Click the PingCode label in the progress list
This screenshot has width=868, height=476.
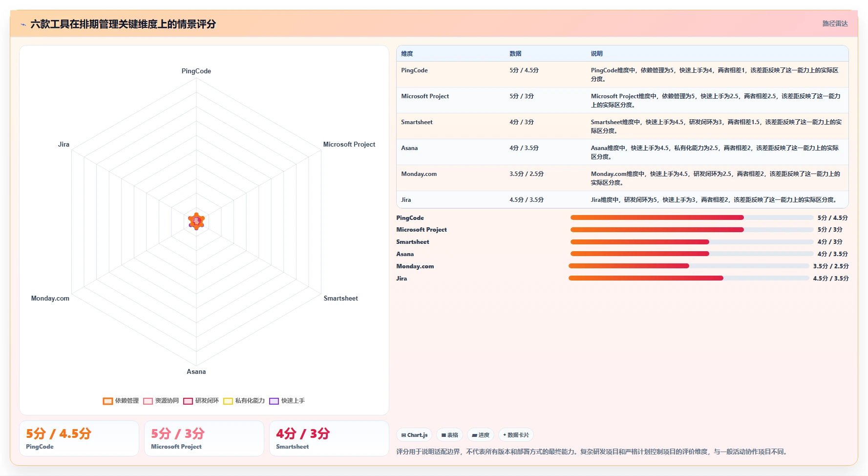410,218
